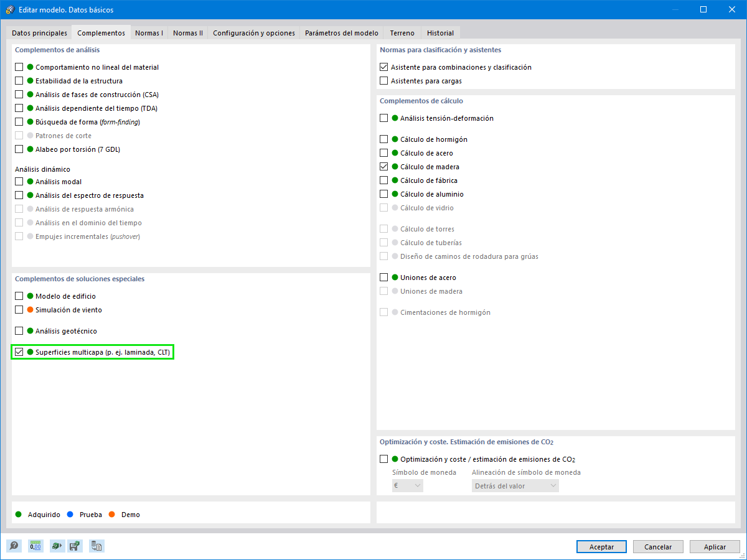The image size is (747, 560).
Task: Click the Aplicar button
Action: [x=715, y=547]
